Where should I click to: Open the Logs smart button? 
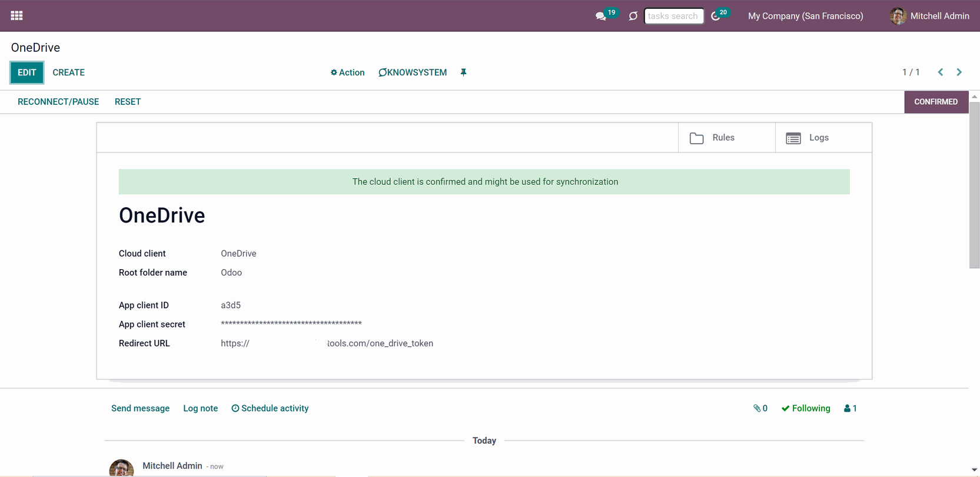[x=823, y=138]
